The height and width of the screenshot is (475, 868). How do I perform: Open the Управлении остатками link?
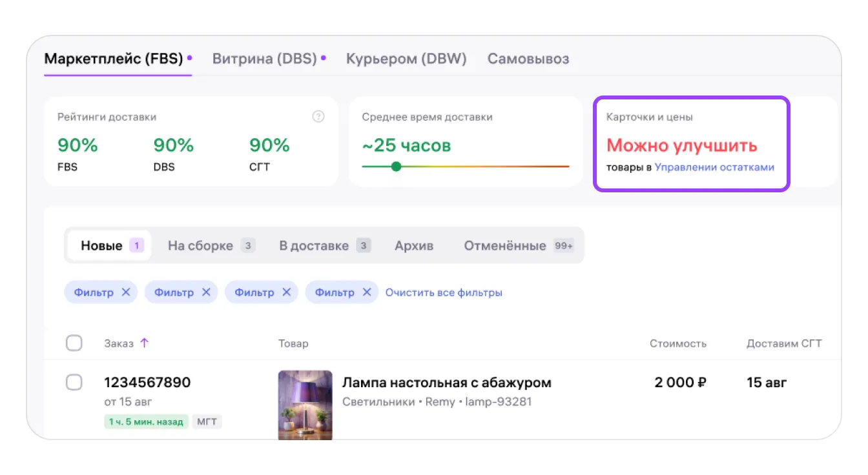click(x=714, y=167)
